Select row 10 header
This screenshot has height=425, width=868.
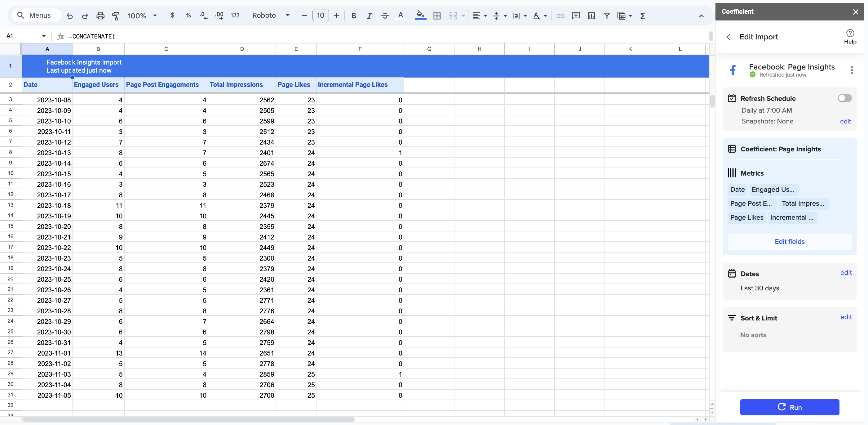pos(11,173)
